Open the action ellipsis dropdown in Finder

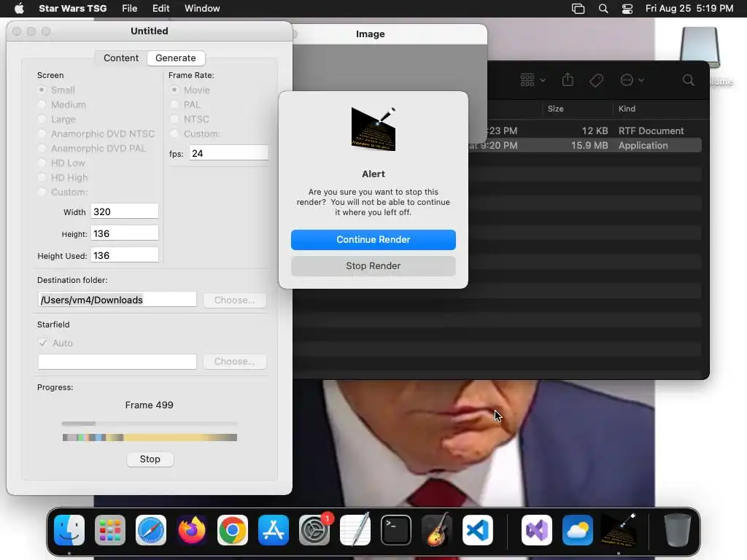pyautogui.click(x=632, y=80)
